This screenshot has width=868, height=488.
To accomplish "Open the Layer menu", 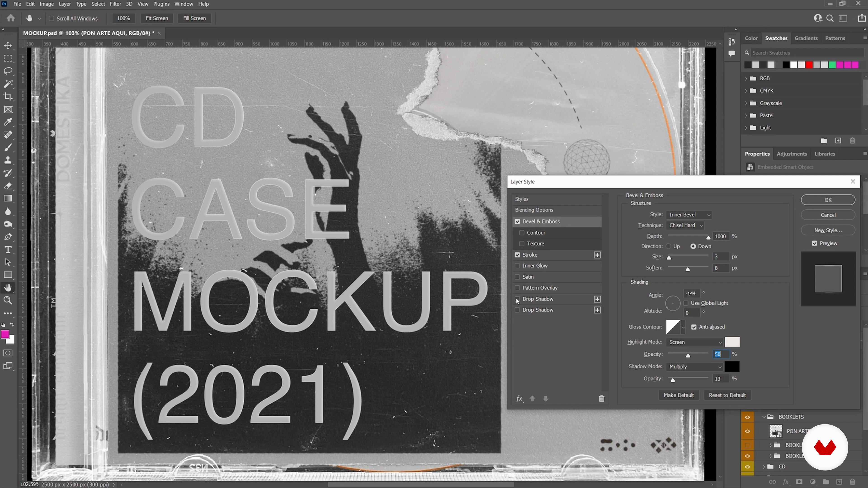I will coord(65,4).
